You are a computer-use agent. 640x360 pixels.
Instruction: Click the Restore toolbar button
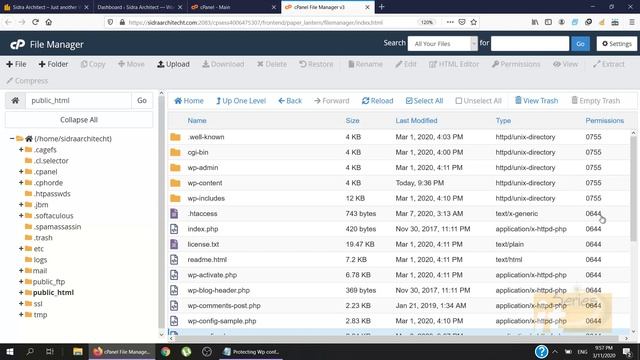(316, 64)
